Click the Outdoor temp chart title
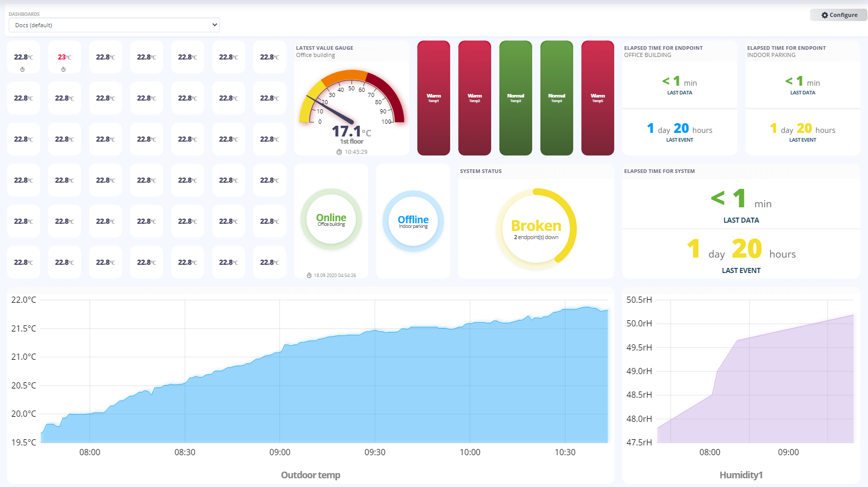The width and height of the screenshot is (868, 487). (x=311, y=475)
